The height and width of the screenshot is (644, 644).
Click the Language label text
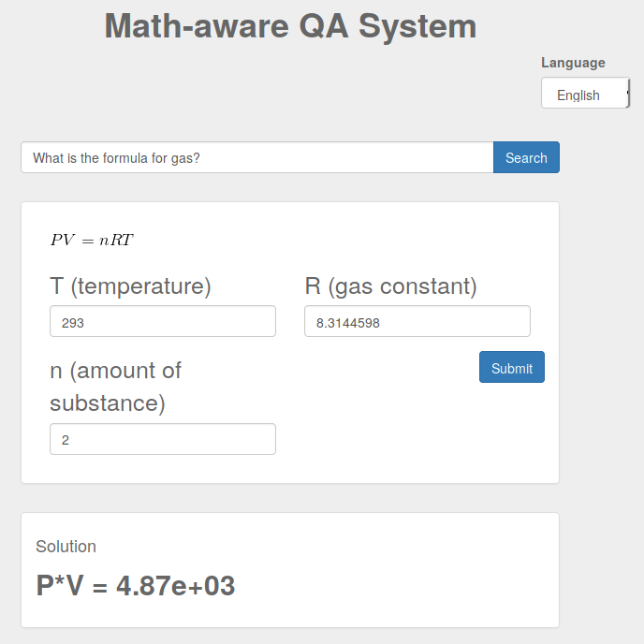(x=573, y=63)
